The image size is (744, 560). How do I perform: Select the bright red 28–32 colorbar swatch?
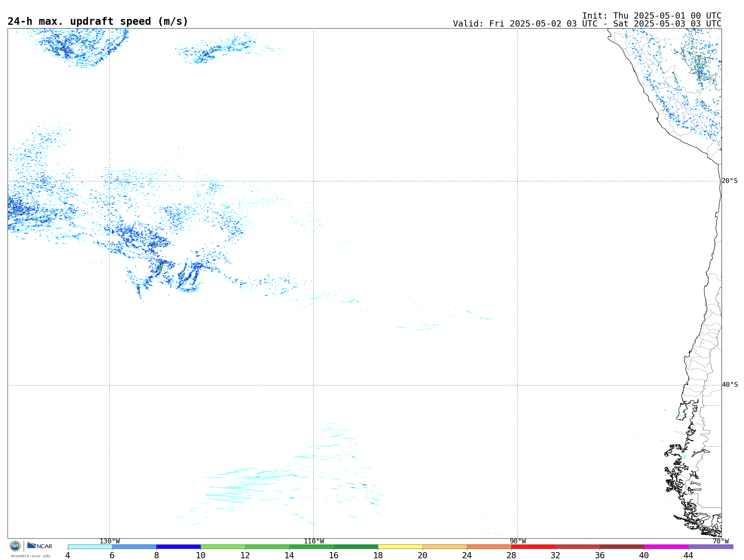[x=533, y=547]
